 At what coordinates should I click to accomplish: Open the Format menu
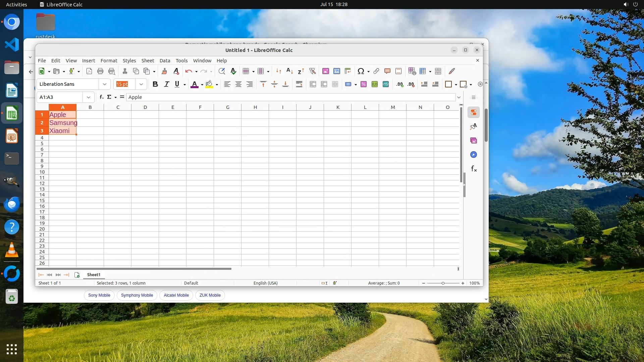pyautogui.click(x=109, y=61)
